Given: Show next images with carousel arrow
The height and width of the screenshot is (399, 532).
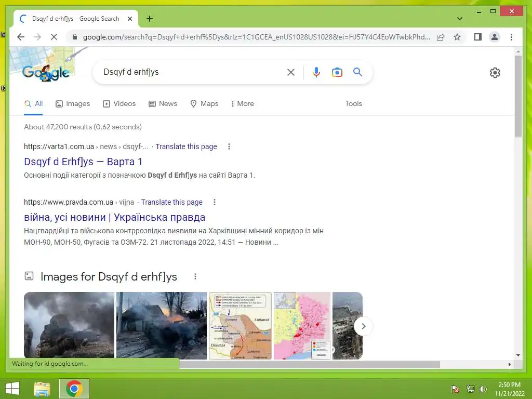Looking at the screenshot, I should coord(363,326).
